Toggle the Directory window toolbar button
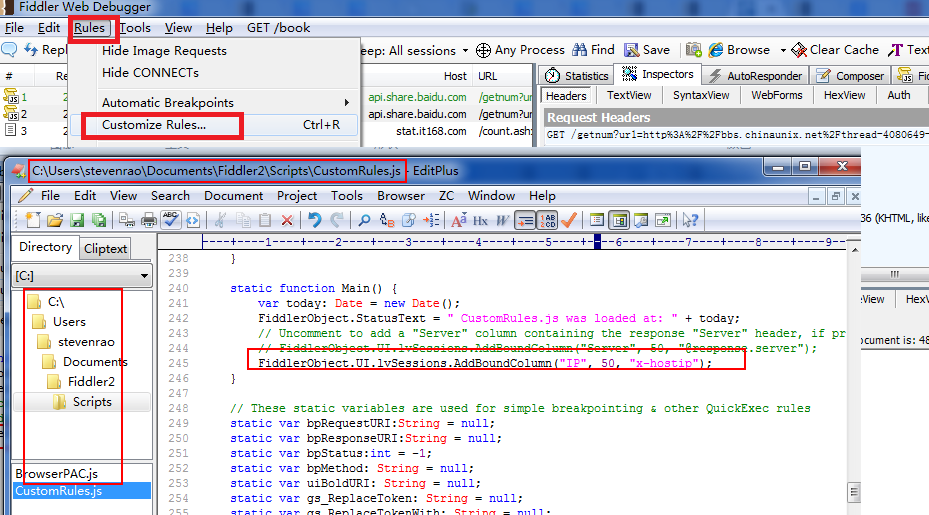Screen dimensions: 929x515 (619, 220)
